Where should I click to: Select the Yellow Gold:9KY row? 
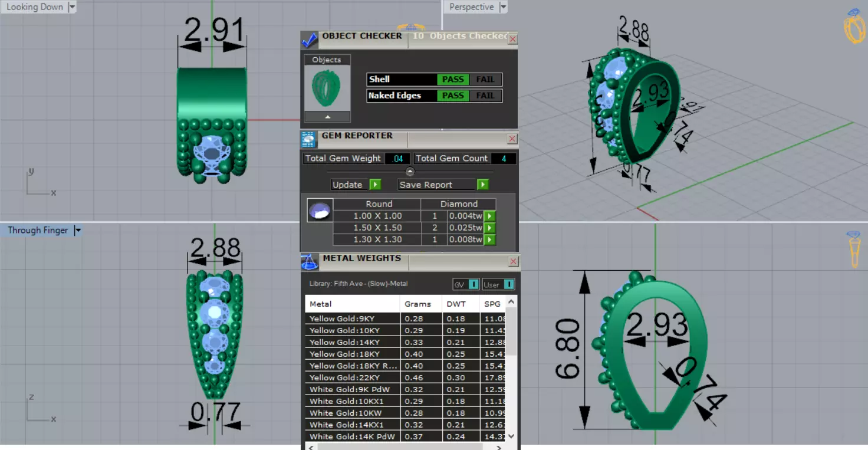coord(405,318)
